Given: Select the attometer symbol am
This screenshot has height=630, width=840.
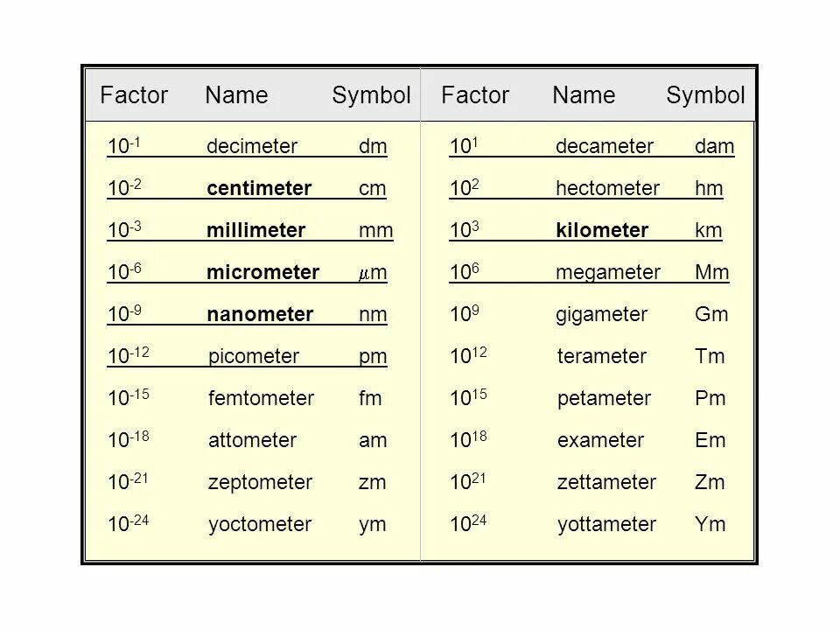Looking at the screenshot, I should click(x=373, y=441).
